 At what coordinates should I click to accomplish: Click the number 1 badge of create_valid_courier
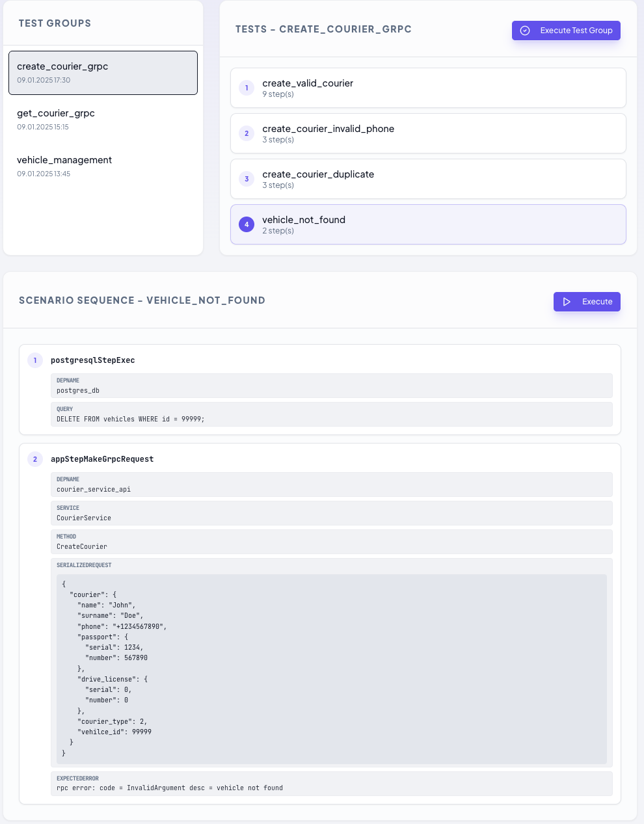pyautogui.click(x=247, y=88)
